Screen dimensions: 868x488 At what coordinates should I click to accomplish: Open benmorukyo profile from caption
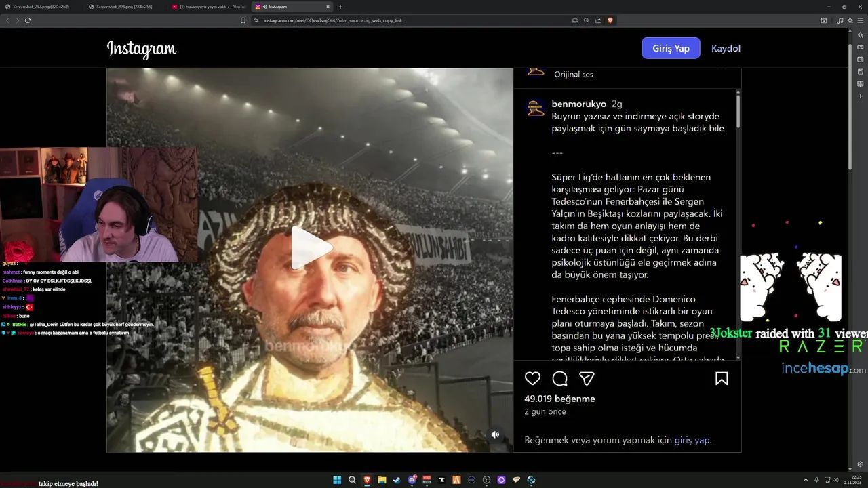click(x=578, y=104)
